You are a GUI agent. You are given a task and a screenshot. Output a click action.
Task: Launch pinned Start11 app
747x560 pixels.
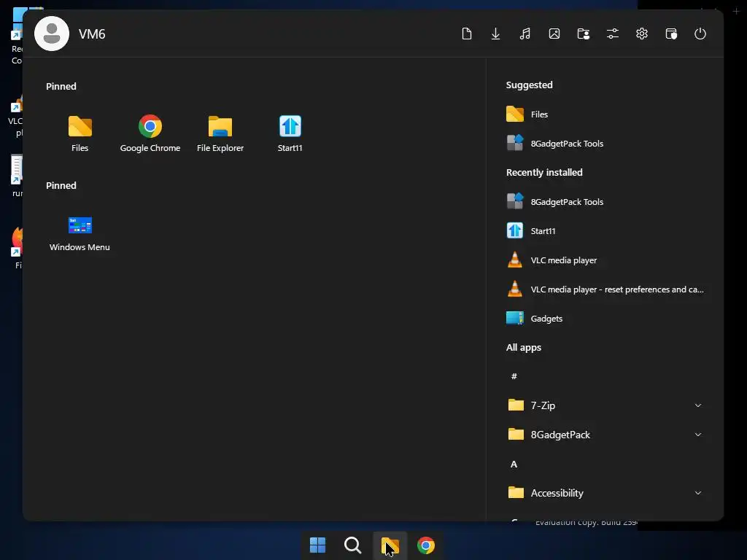290,133
